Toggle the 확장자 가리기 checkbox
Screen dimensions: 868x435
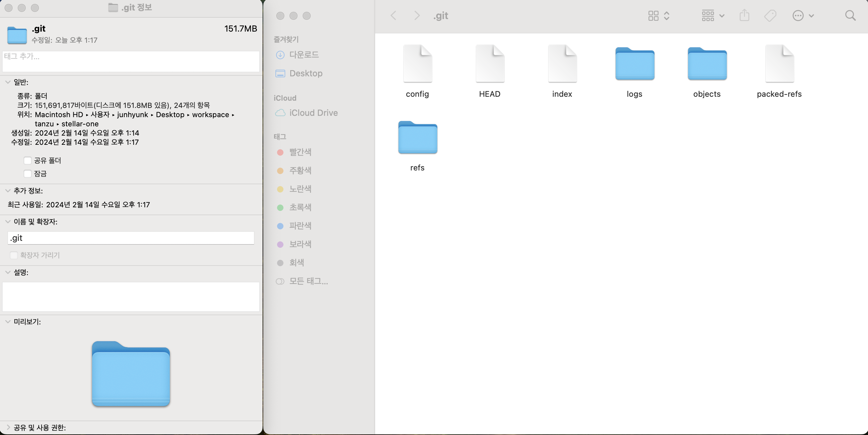pyautogui.click(x=14, y=255)
